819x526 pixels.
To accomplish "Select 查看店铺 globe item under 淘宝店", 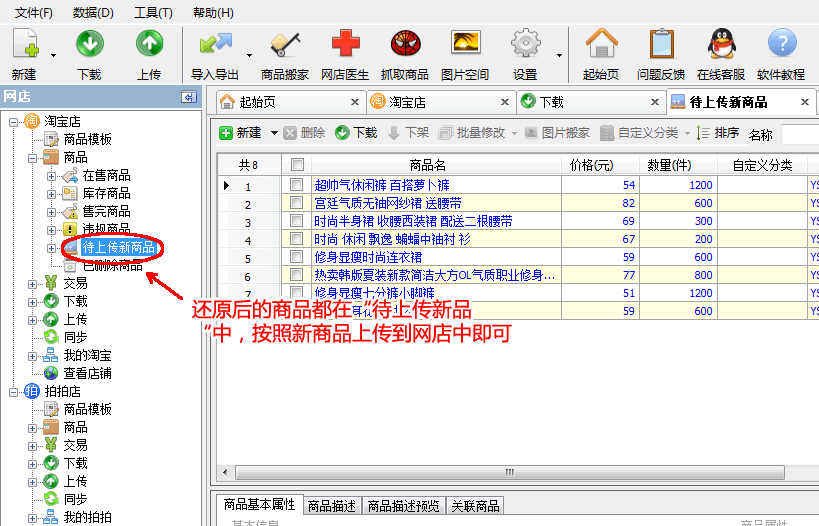I will point(78,373).
